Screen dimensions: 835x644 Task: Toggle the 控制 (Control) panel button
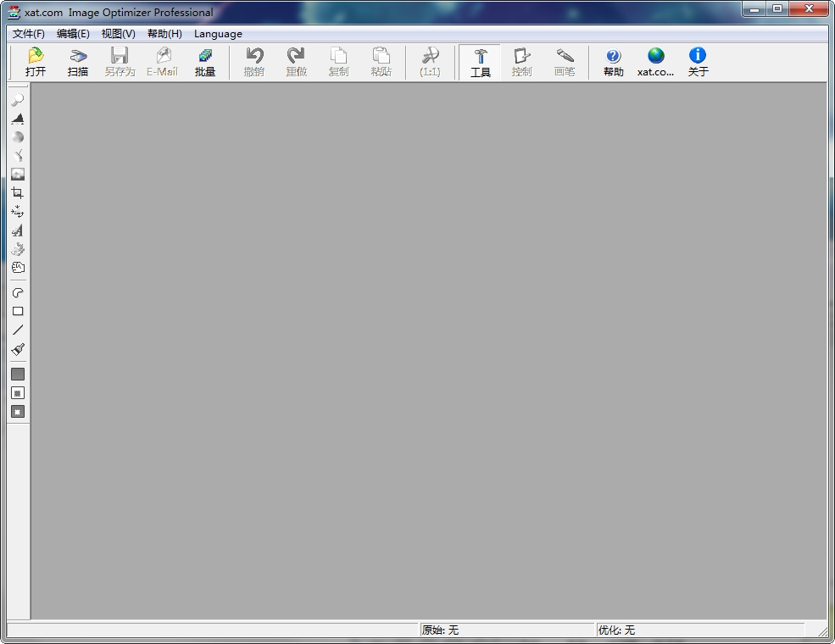[x=521, y=61]
